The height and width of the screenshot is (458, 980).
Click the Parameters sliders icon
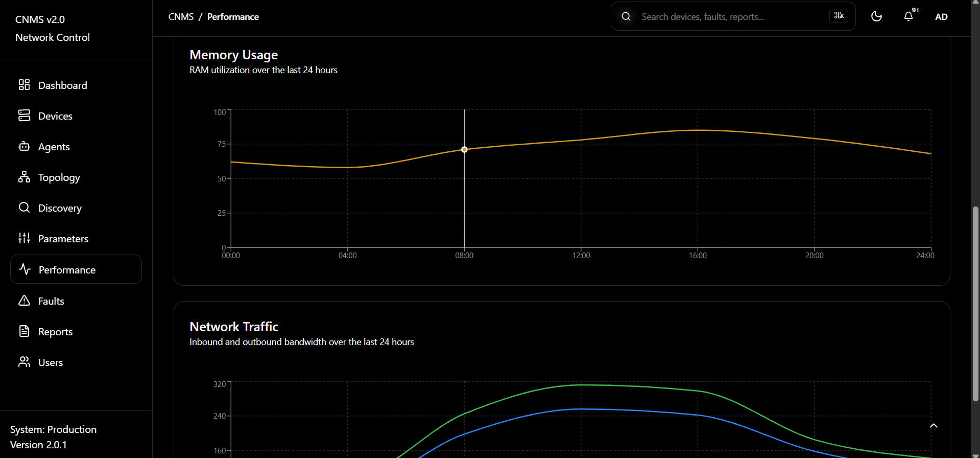coord(24,238)
